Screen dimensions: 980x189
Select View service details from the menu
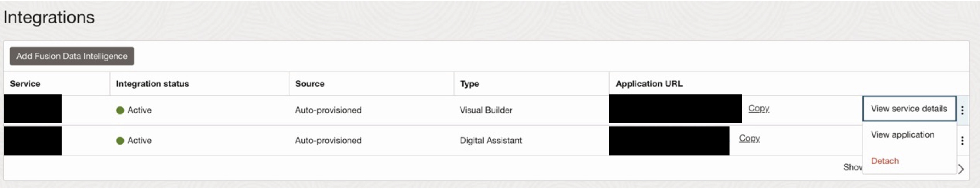[x=909, y=108]
